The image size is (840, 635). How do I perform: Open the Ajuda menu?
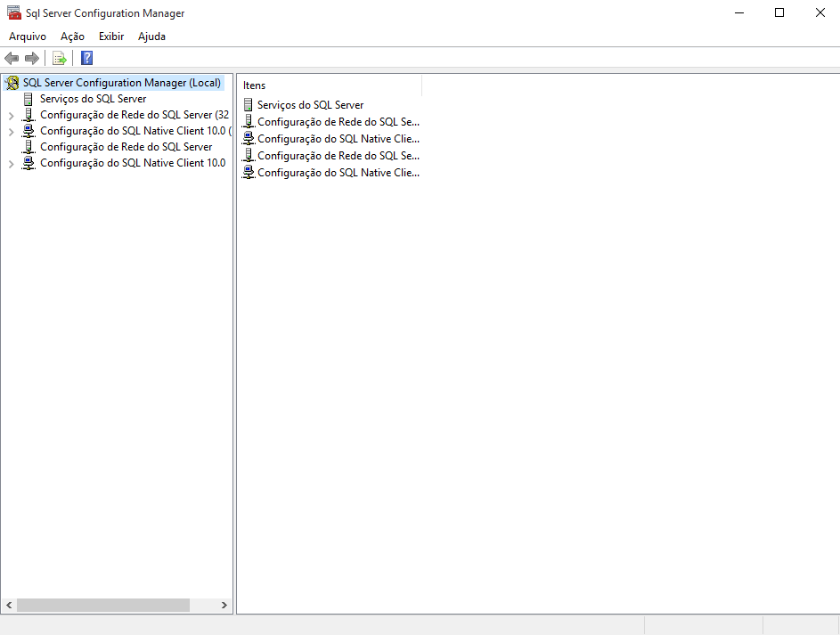point(151,37)
